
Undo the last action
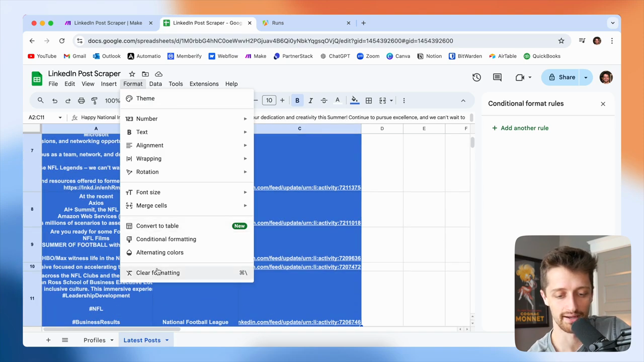pos(55,101)
